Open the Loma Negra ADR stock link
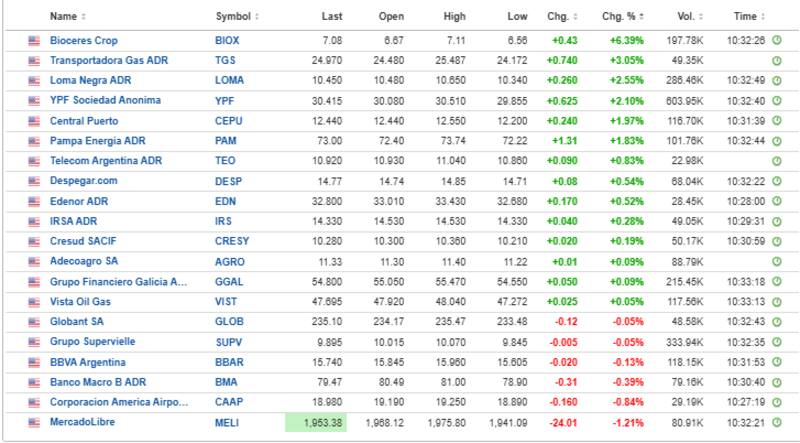 90,81
